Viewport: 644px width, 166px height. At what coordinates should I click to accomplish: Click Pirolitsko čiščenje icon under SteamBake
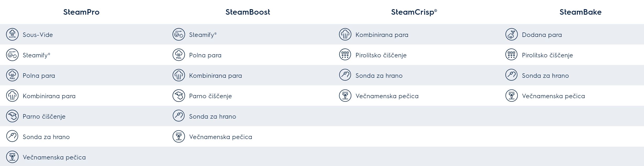coord(511,55)
